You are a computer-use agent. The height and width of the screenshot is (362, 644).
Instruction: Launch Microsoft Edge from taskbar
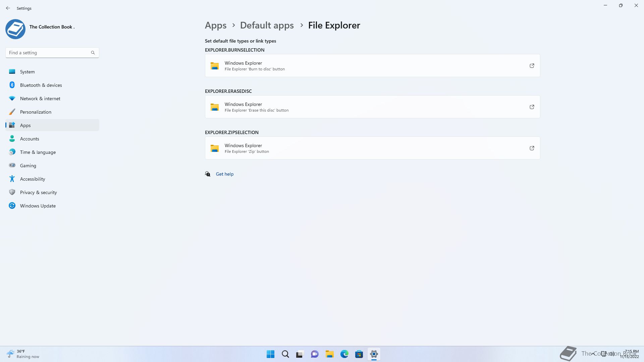[344, 354]
